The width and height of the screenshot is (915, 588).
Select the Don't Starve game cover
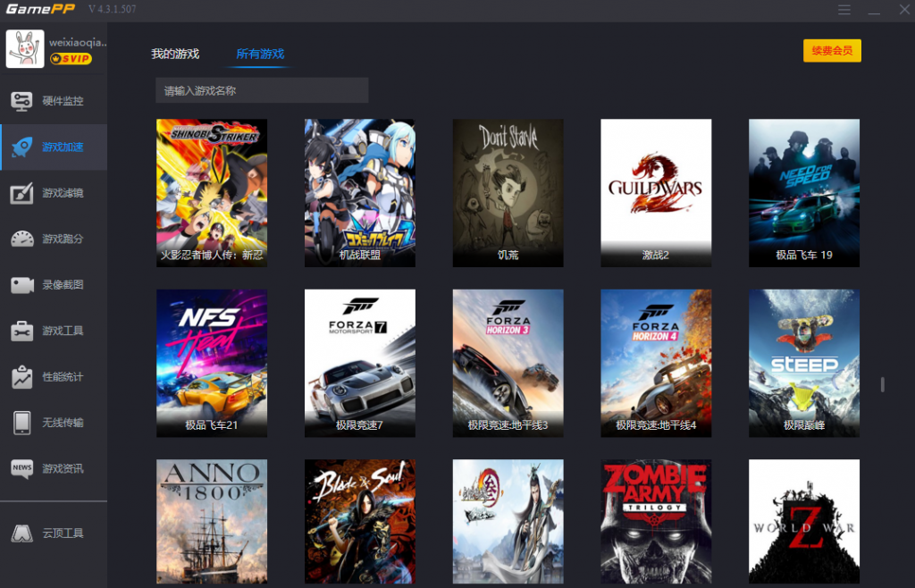point(508,193)
